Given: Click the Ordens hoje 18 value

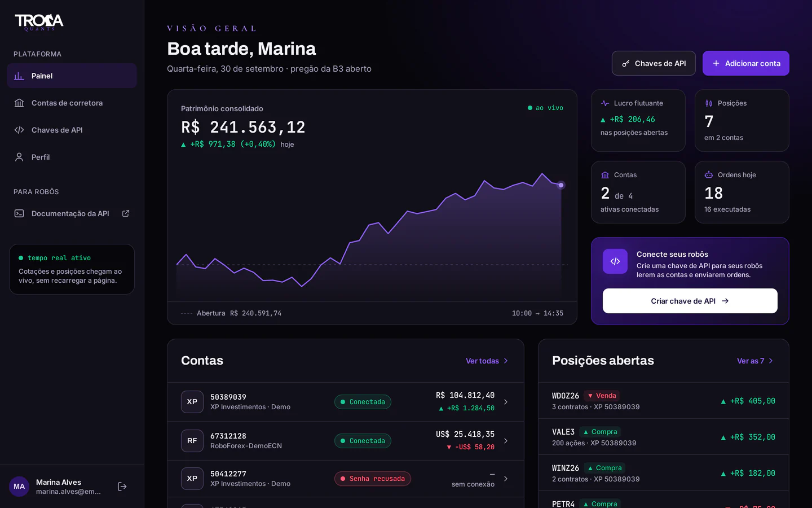Looking at the screenshot, I should point(714,193).
